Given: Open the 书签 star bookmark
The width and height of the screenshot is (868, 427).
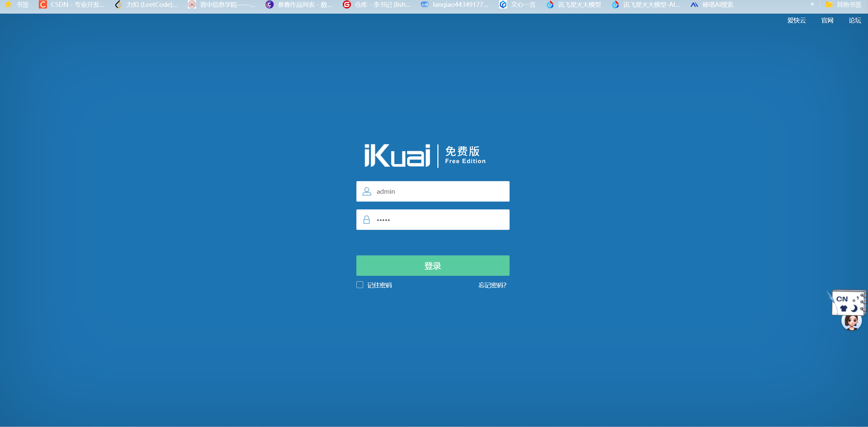Looking at the screenshot, I should [x=17, y=5].
